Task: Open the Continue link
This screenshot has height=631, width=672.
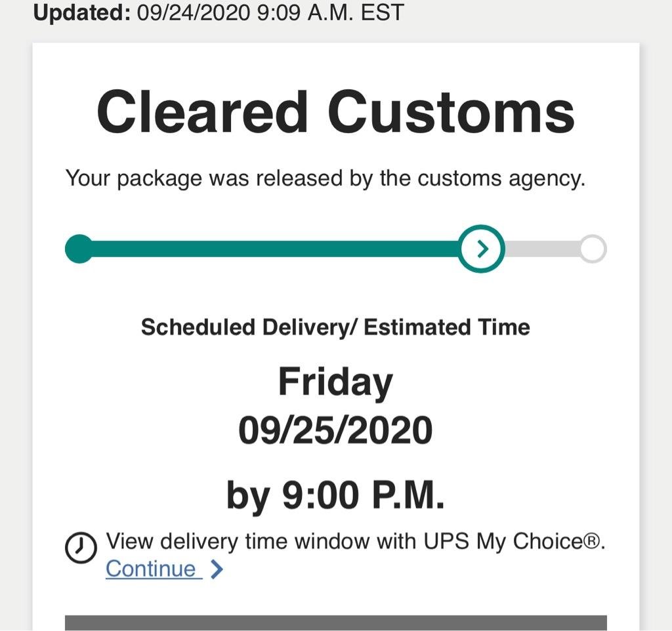Action: point(152,569)
